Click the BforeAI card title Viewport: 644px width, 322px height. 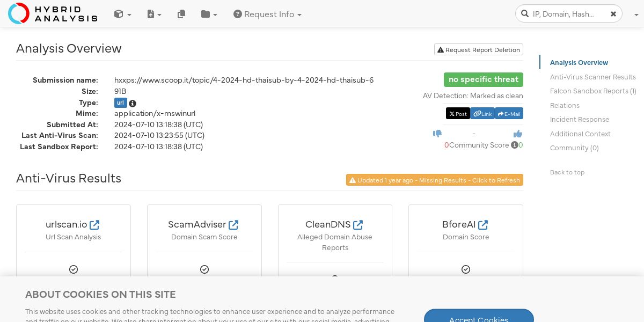click(x=459, y=224)
